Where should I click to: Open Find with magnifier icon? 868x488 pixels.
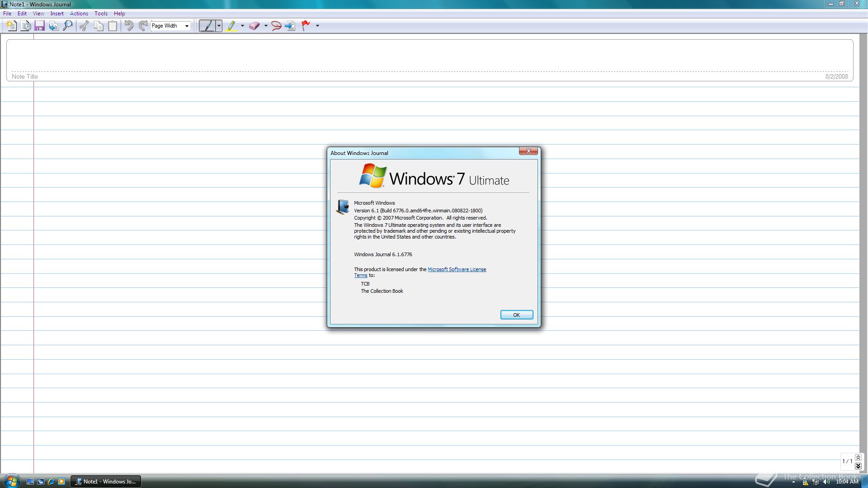click(x=68, y=26)
